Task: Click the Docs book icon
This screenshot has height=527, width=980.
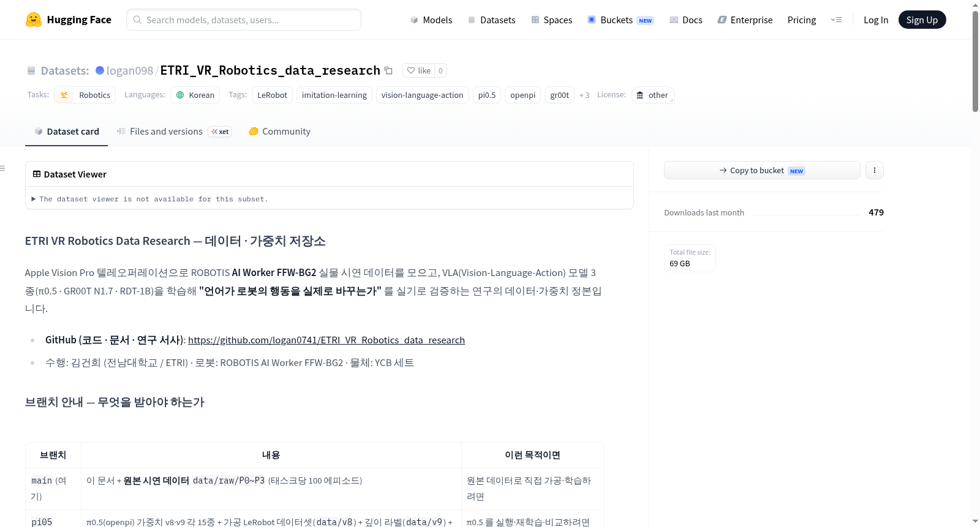Action: point(674,20)
